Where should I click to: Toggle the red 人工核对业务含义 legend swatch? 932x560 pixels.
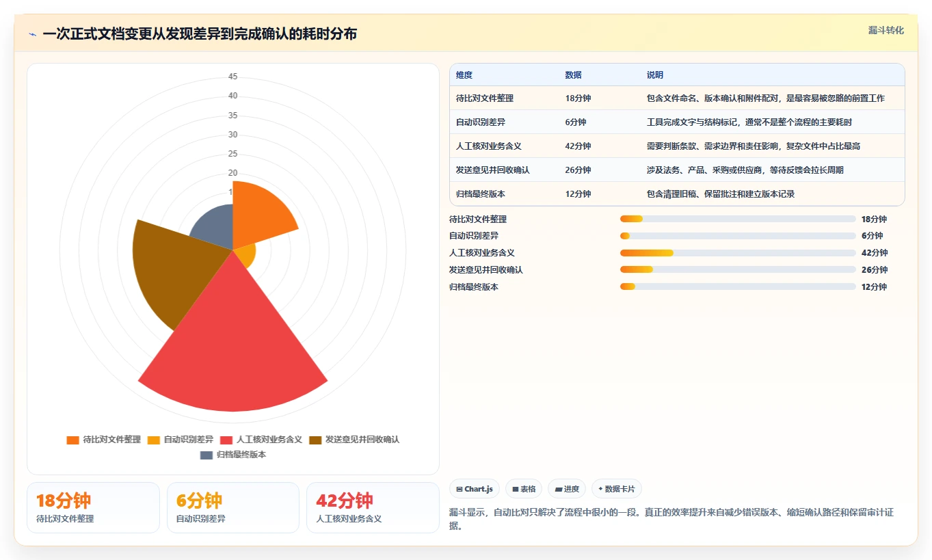226,440
